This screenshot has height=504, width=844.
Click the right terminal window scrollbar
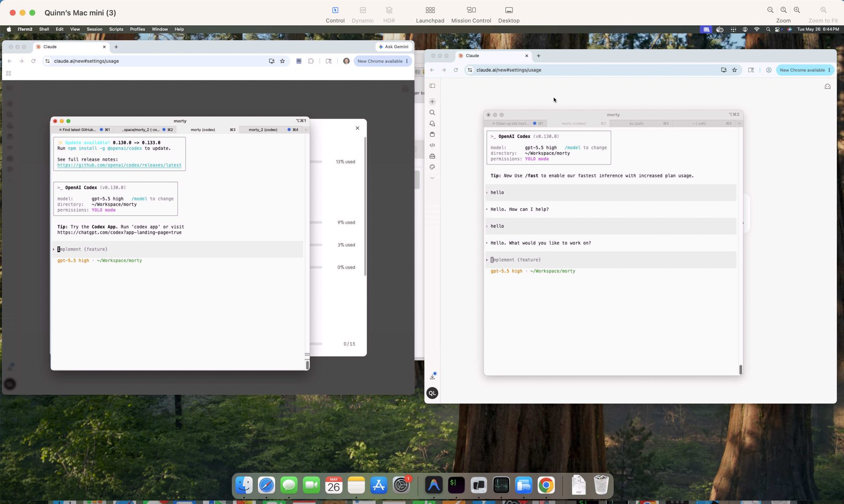(741, 370)
